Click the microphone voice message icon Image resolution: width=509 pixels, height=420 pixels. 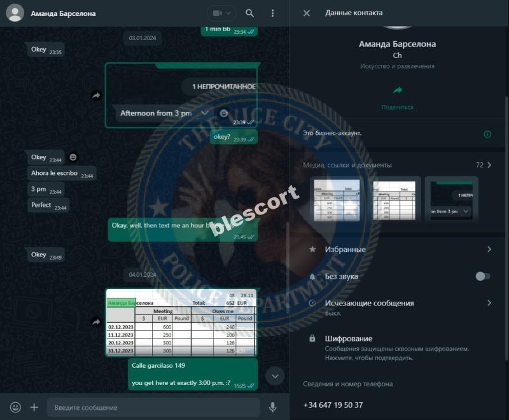pos(273,407)
